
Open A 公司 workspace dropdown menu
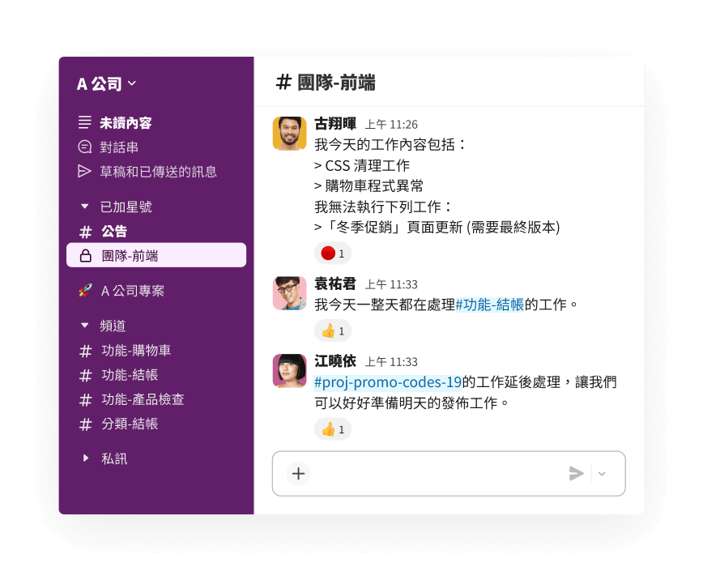click(106, 84)
